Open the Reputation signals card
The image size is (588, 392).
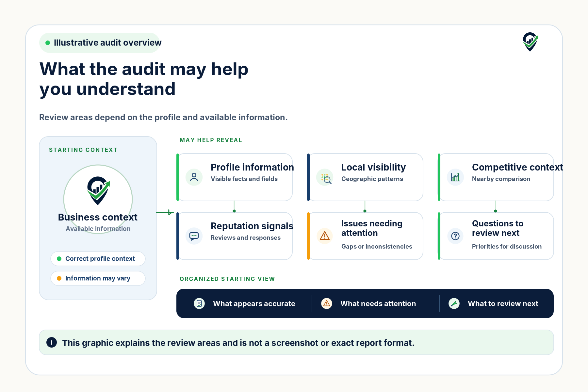(x=234, y=236)
